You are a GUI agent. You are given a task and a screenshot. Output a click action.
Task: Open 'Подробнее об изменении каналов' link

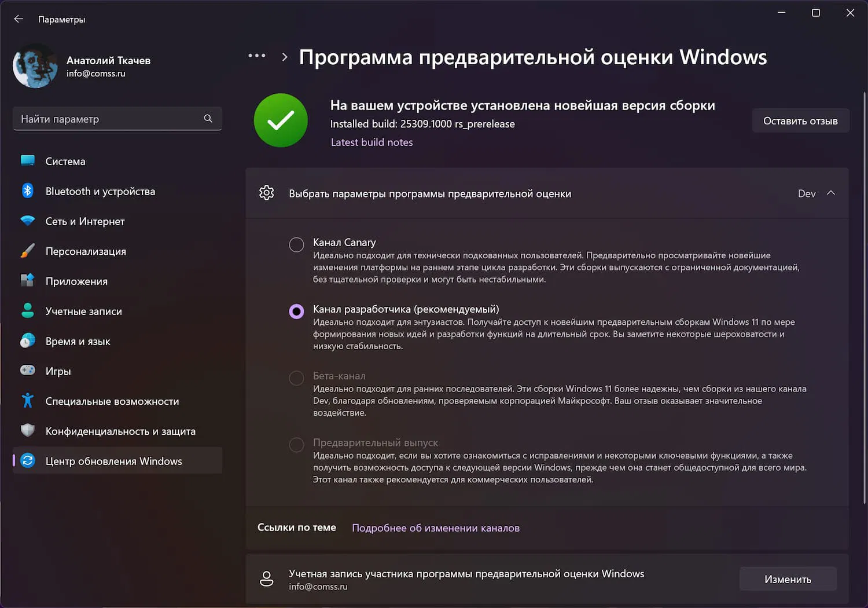coord(436,528)
